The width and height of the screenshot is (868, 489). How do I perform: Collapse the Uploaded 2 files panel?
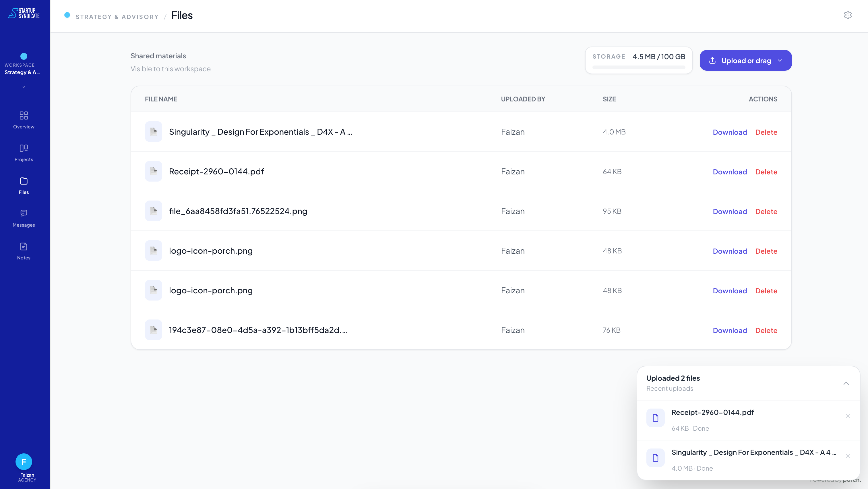[846, 383]
